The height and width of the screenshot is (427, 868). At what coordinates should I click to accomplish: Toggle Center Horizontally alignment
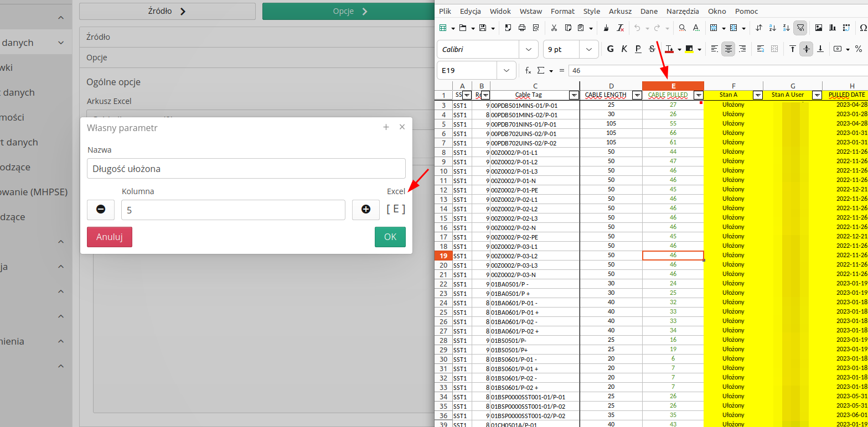(728, 49)
